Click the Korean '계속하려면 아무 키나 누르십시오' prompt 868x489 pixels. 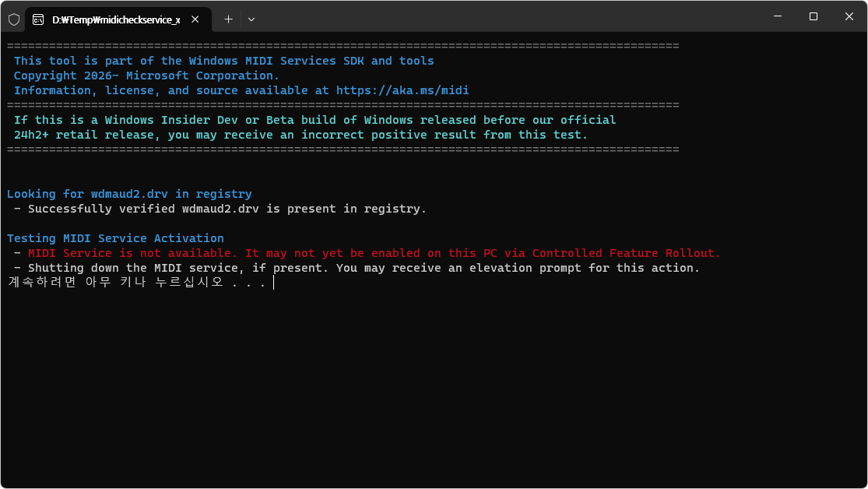(137, 283)
